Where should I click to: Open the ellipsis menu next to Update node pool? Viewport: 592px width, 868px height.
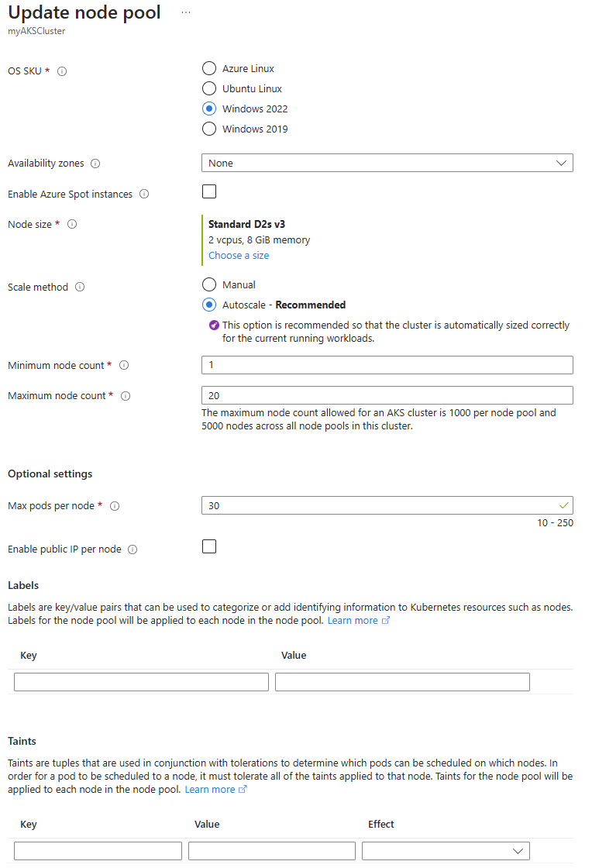pos(185,12)
